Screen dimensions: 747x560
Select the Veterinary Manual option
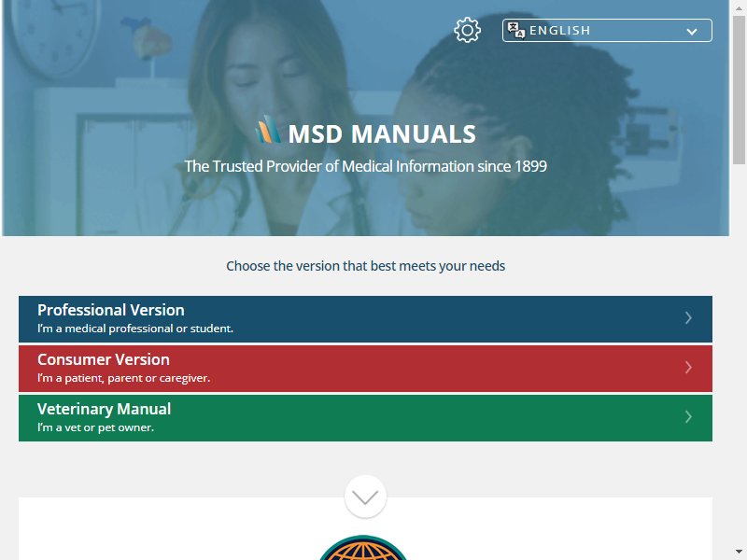[x=365, y=417]
